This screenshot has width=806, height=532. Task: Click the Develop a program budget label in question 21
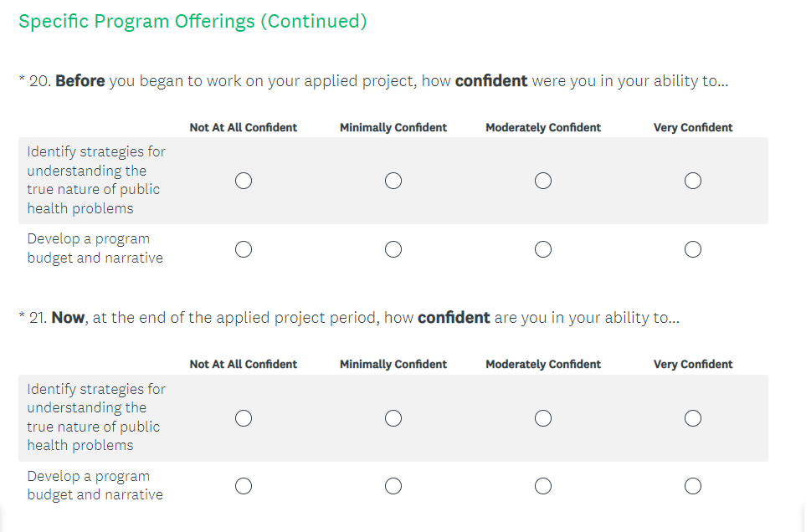coord(95,485)
